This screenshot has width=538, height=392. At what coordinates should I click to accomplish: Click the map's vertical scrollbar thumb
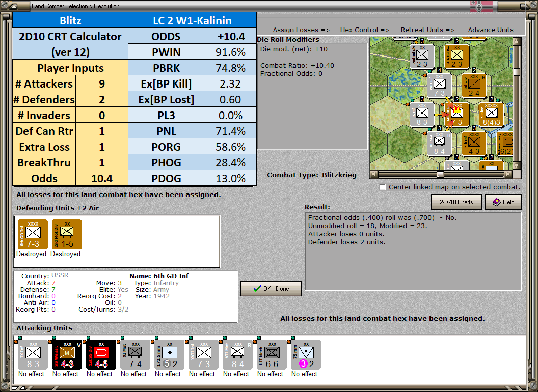tap(517, 72)
